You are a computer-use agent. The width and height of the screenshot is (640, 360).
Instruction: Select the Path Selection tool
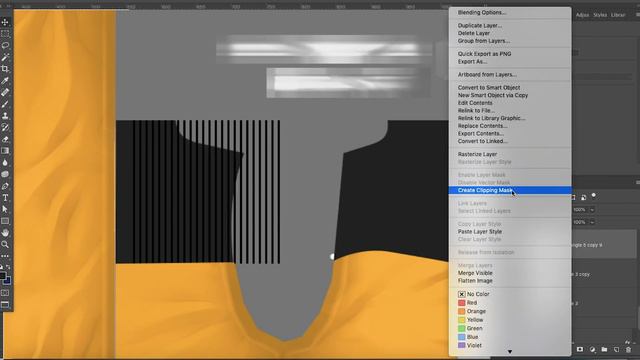click(x=5, y=209)
